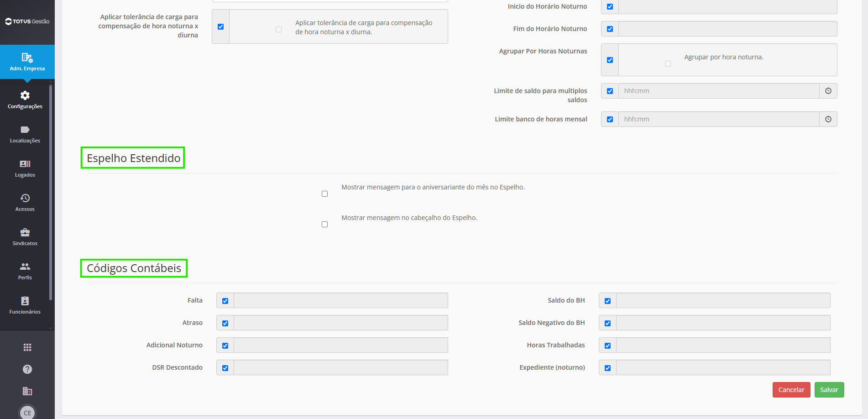Viewport: 868px width, 419px height.
Task: Open Sindicatos in the sidebar
Action: 25,237
